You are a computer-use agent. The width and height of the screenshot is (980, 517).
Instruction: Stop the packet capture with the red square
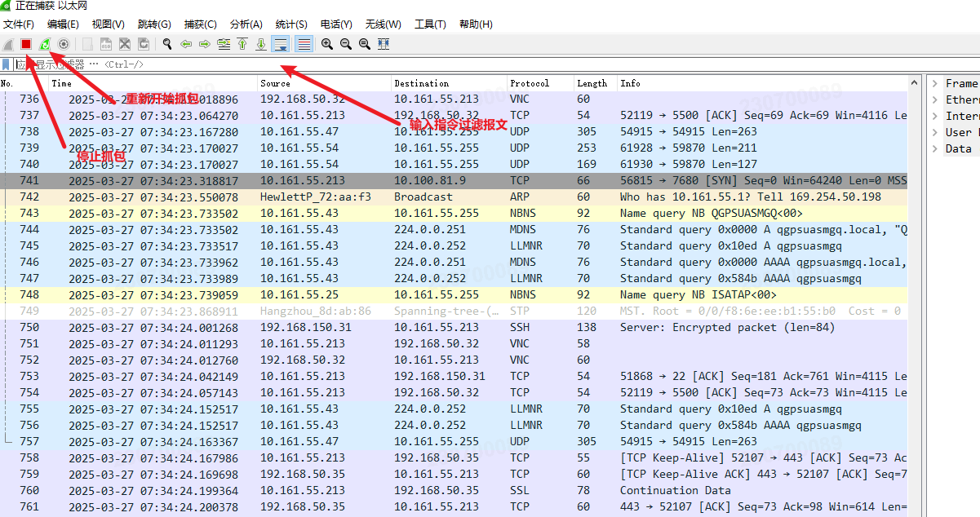(26, 44)
